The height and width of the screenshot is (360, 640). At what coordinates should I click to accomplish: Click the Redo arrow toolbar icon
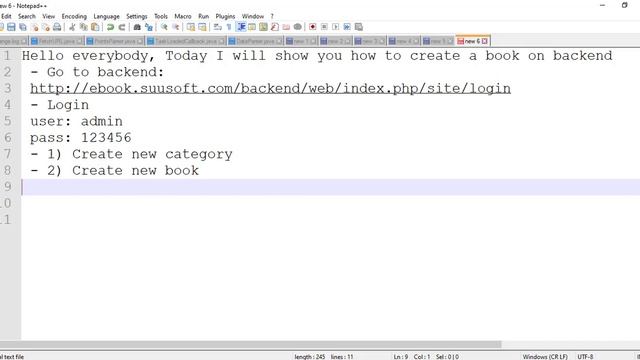[122, 27]
